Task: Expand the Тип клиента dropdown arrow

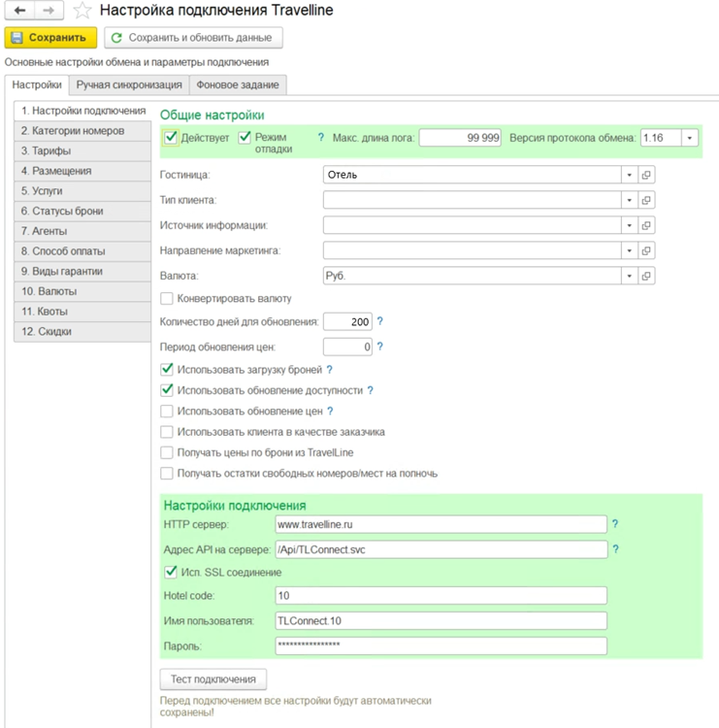Action: [x=630, y=200]
